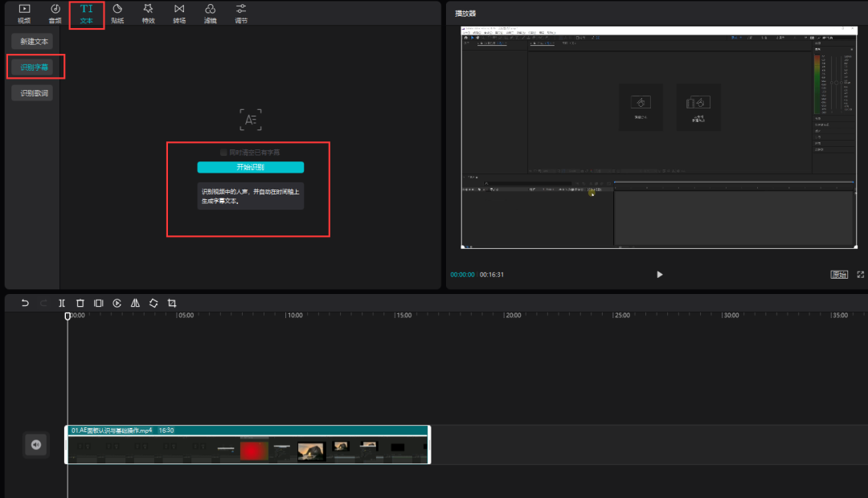This screenshot has width=868, height=498.
Task: Click the delete trash icon
Action: pyautogui.click(x=80, y=304)
